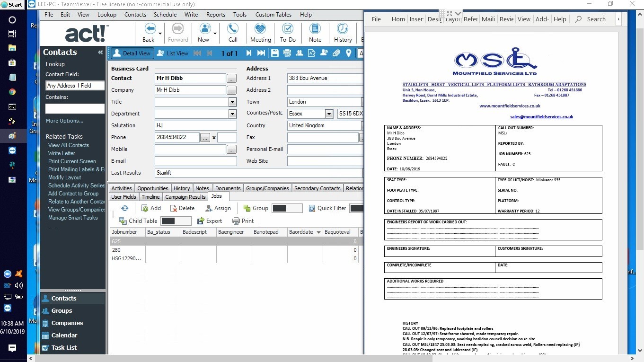This screenshot has width=644, height=362.
Task: Open the Department dropdown
Action: (x=232, y=114)
